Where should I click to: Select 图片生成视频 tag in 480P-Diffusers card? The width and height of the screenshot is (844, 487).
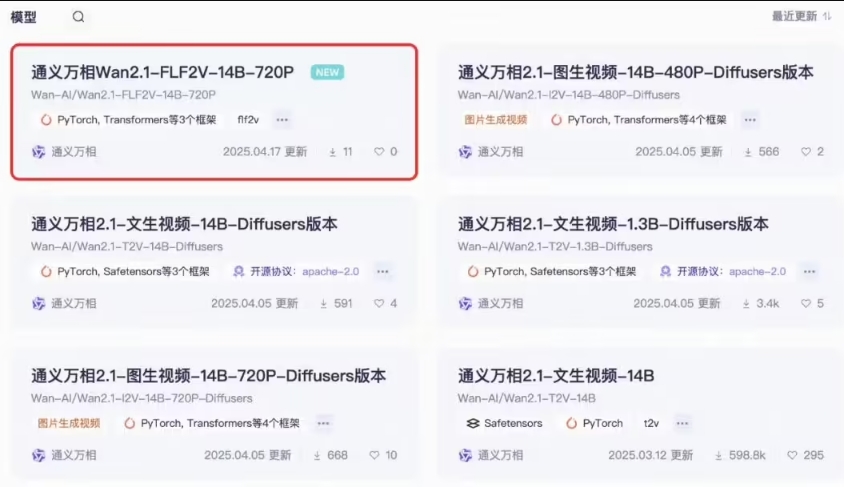pyautogui.click(x=495, y=119)
